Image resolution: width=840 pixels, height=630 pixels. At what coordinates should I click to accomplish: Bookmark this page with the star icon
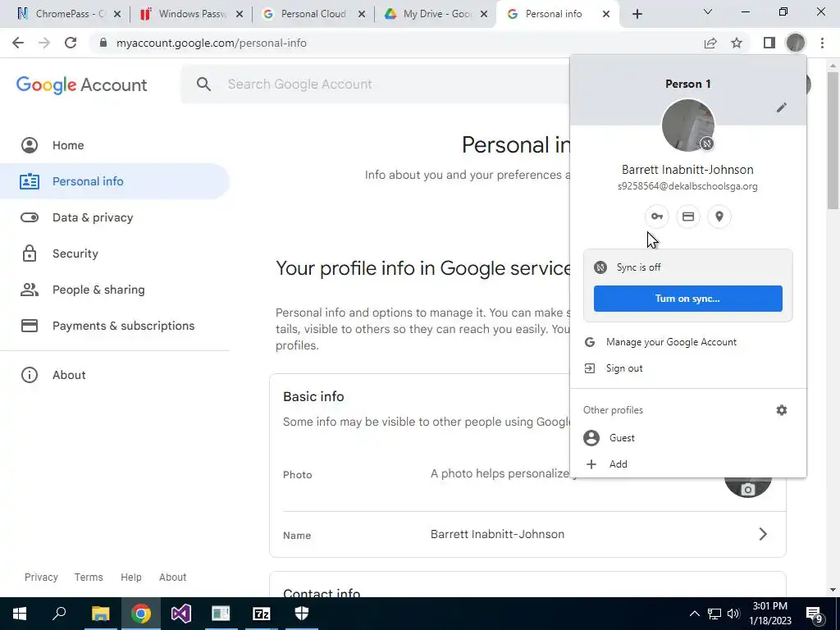pos(737,43)
